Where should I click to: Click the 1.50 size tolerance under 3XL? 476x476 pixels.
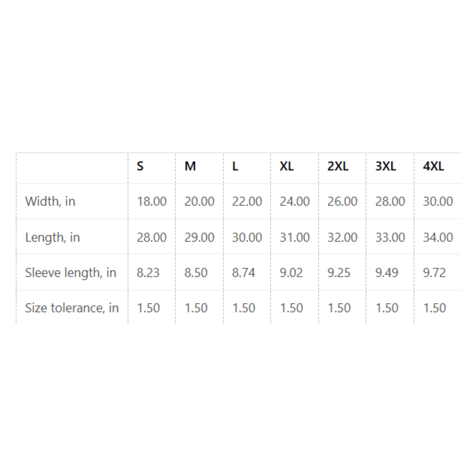pyautogui.click(x=387, y=308)
